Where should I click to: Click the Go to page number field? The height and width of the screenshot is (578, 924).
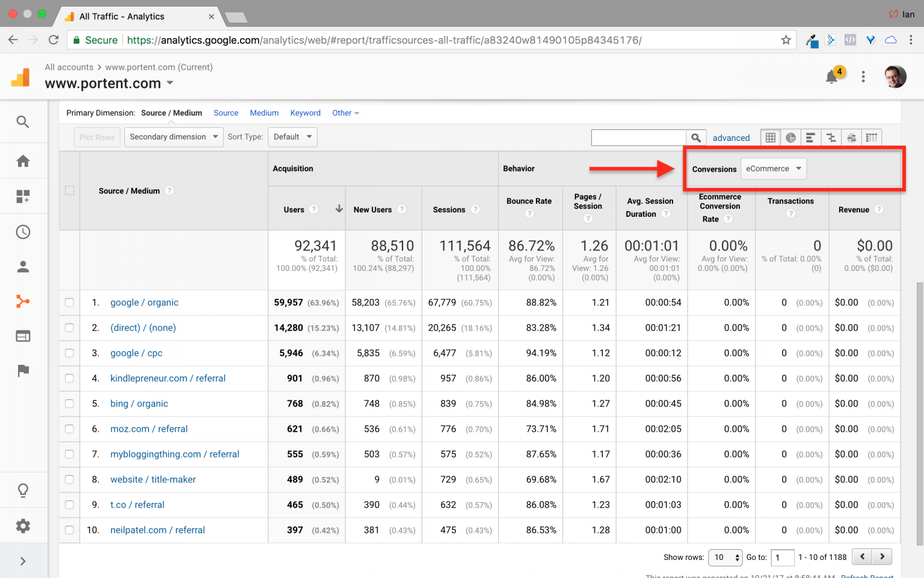pos(783,558)
